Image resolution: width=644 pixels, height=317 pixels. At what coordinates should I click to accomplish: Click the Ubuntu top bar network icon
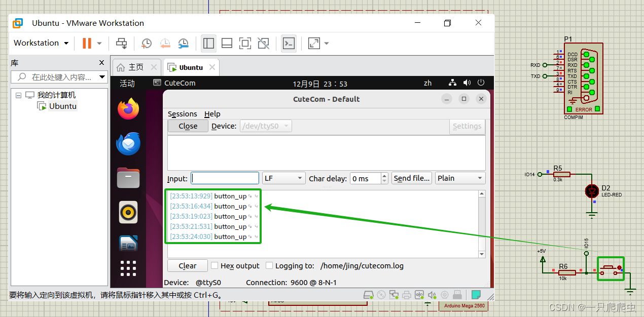pyautogui.click(x=453, y=83)
